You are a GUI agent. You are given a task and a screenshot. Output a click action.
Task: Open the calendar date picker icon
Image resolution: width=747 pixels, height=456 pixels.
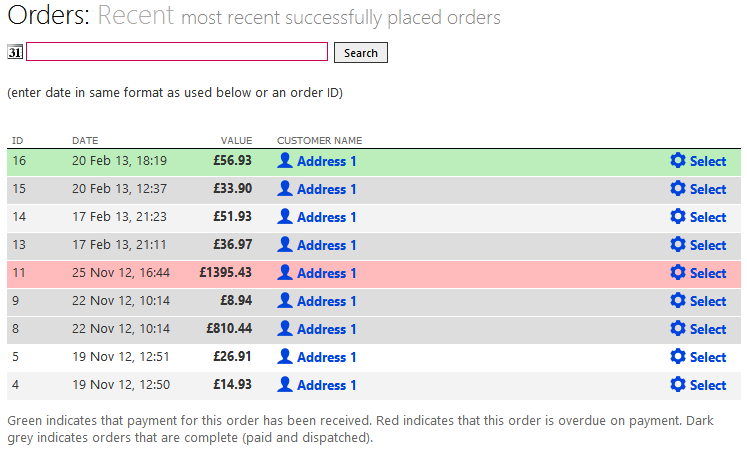[x=15, y=52]
